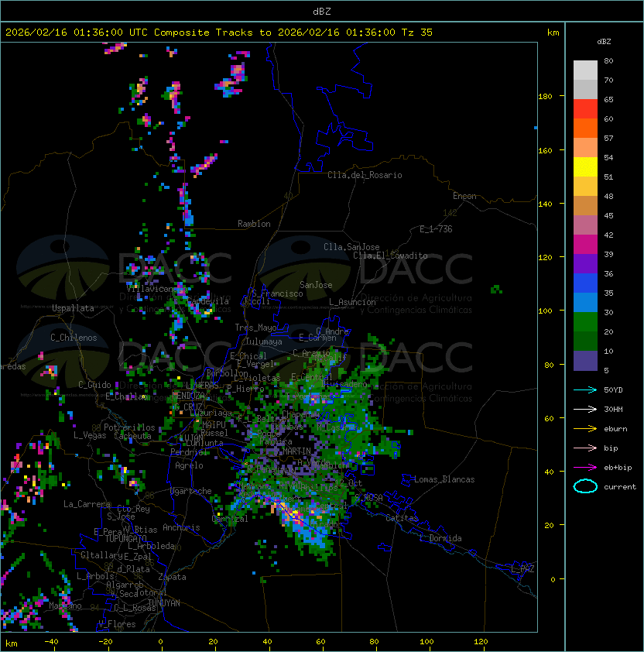Select the Anchoris map label
The image size is (644, 652).
[x=181, y=527]
